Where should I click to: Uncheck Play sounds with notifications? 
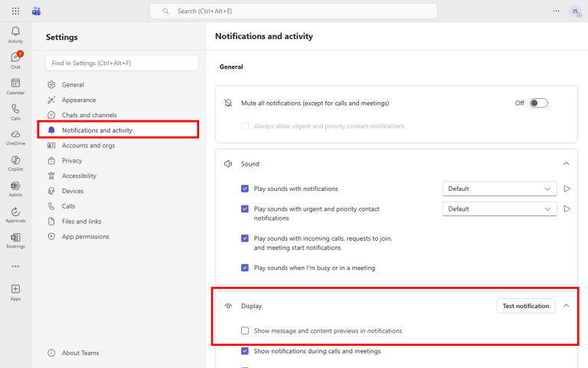click(245, 189)
